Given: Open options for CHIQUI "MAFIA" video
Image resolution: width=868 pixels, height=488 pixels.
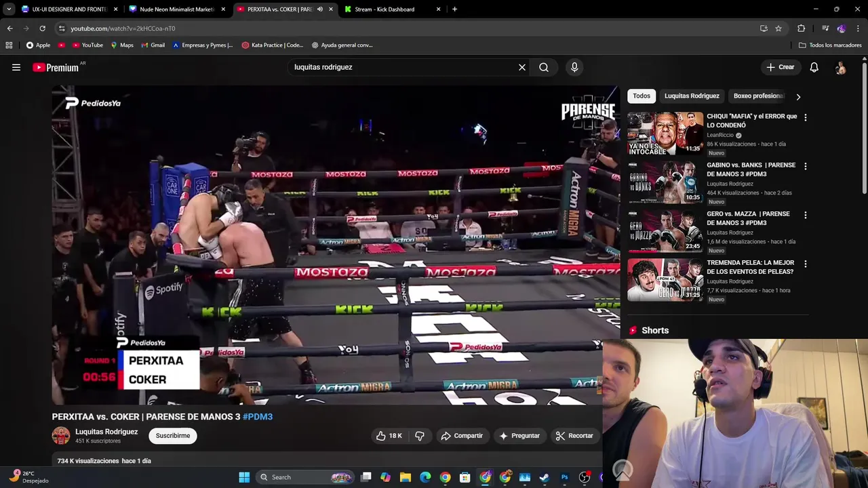Looking at the screenshot, I should 805,117.
